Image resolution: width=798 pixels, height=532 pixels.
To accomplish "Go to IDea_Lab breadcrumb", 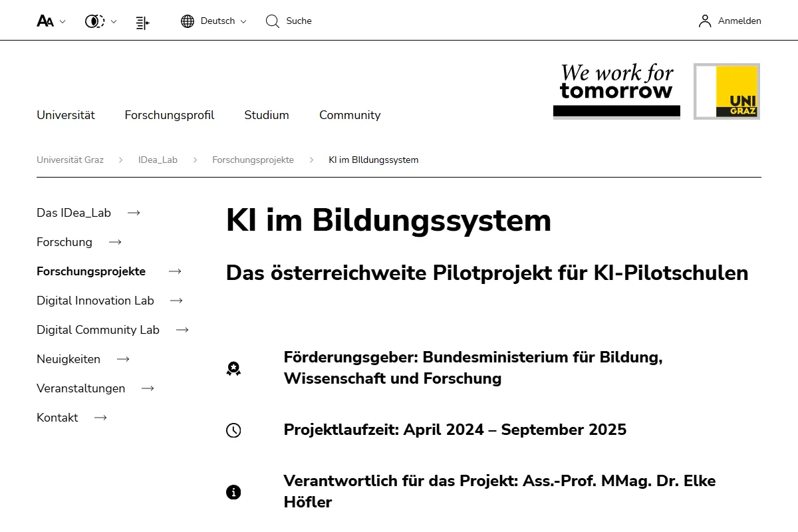I will pyautogui.click(x=158, y=160).
